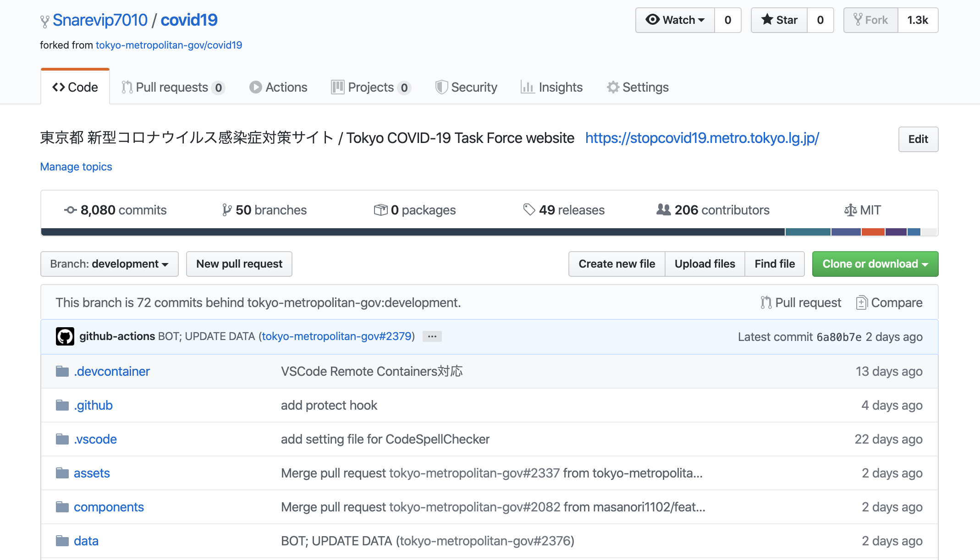Open the Snarevip7010 profile link

100,20
